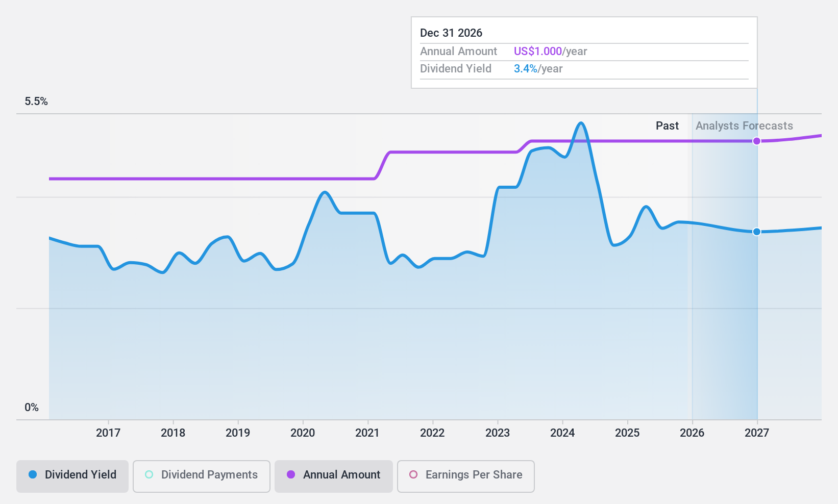
Task: Click the purple Annual Amount dot icon
Action: (x=291, y=474)
